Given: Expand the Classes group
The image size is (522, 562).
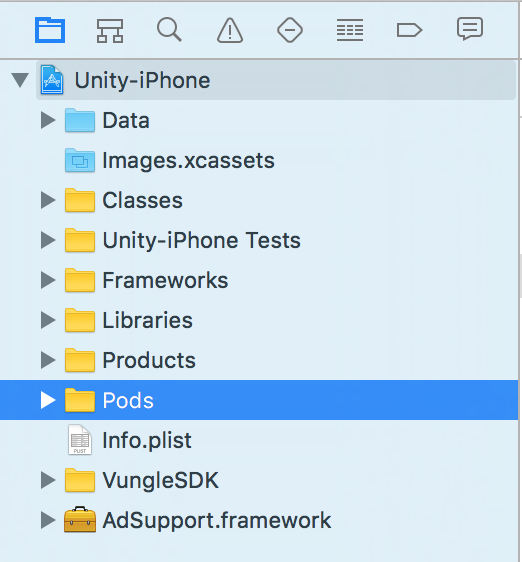Looking at the screenshot, I should tap(48, 200).
